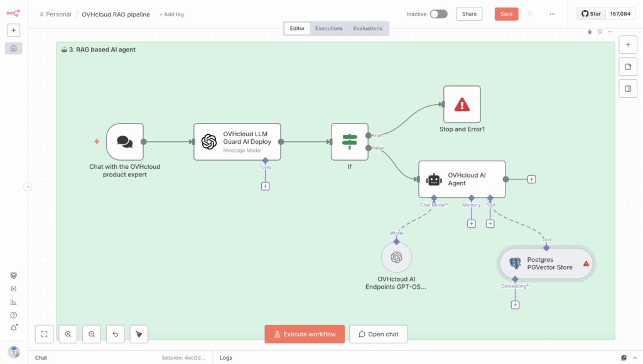The image size is (643, 364).
Task: Change the sticky note color via palette
Action: [x=600, y=31]
